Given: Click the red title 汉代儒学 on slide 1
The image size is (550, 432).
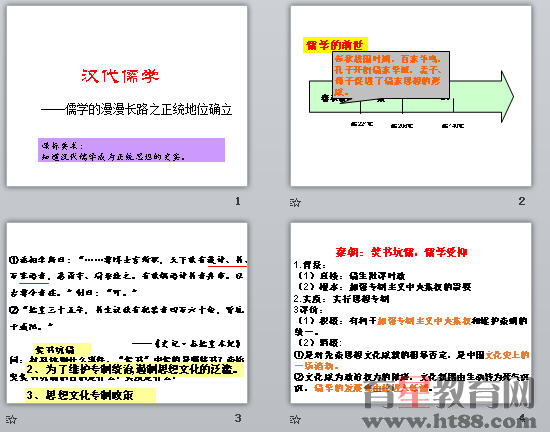Looking at the screenshot, I should coord(120,76).
